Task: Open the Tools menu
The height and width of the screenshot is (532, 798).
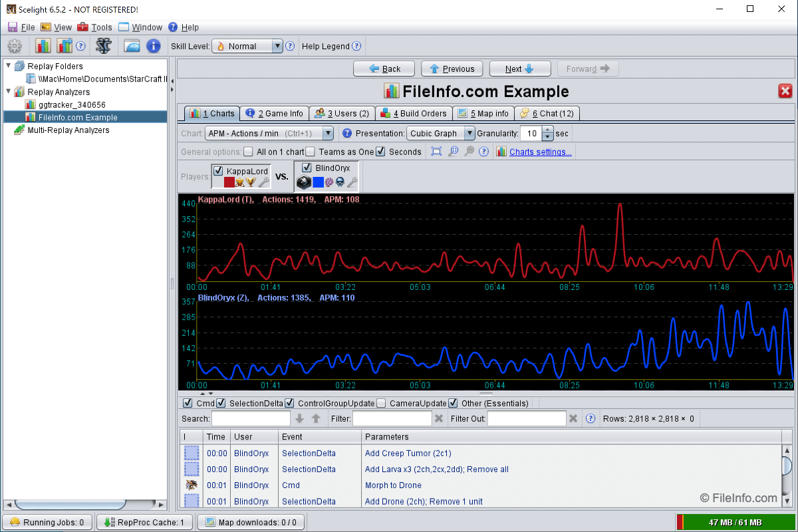Action: [x=94, y=27]
